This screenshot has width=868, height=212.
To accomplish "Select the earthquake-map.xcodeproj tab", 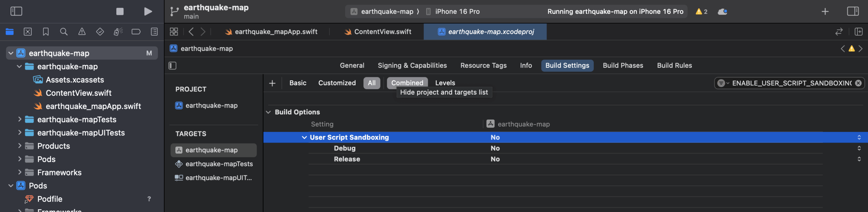I will (485, 31).
